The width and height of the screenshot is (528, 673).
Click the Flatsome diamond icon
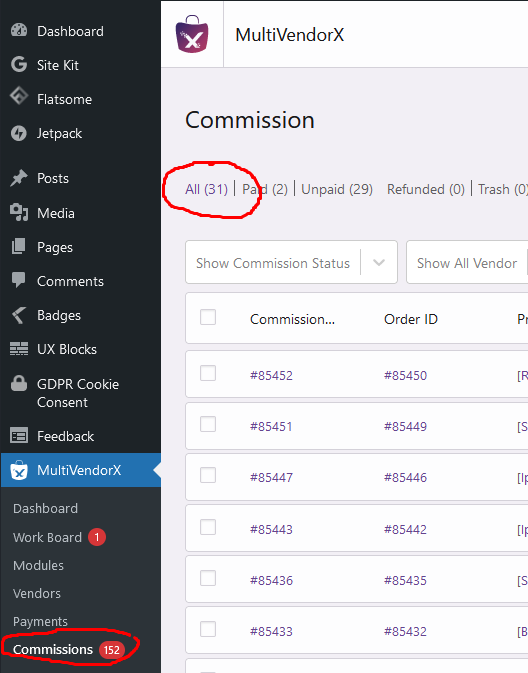19,96
